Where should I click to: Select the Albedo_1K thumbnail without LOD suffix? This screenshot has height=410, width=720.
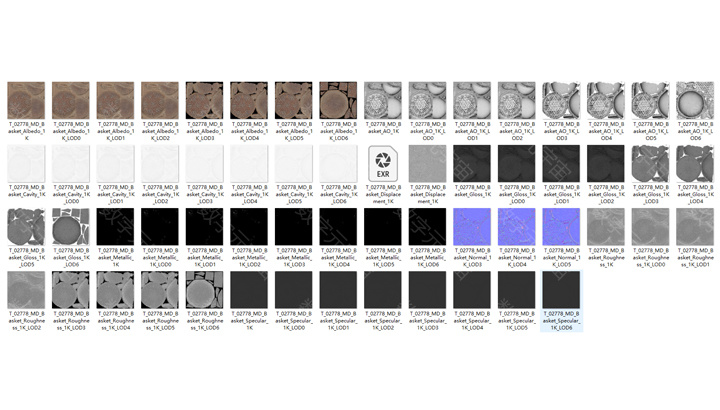[26, 101]
